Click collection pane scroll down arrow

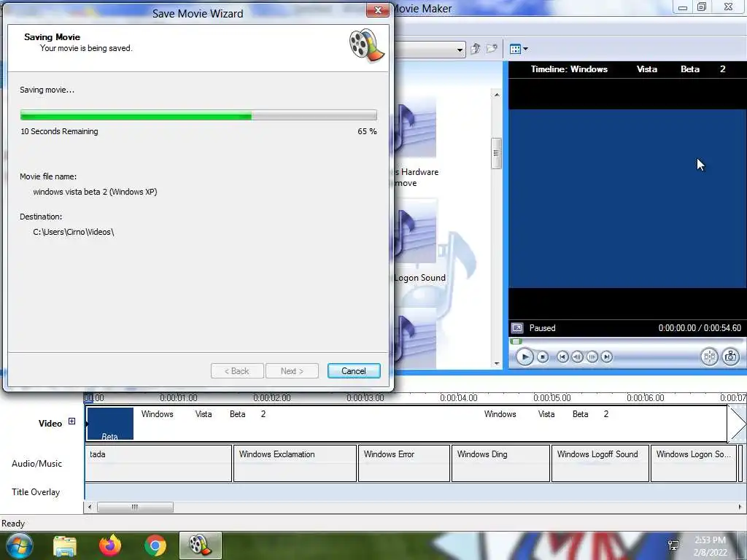click(x=496, y=364)
